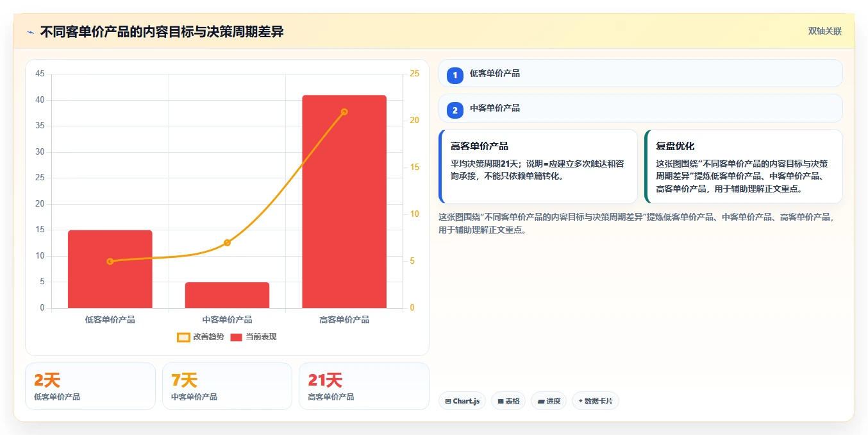Expand list item 1 低客单价产品

tap(640, 73)
